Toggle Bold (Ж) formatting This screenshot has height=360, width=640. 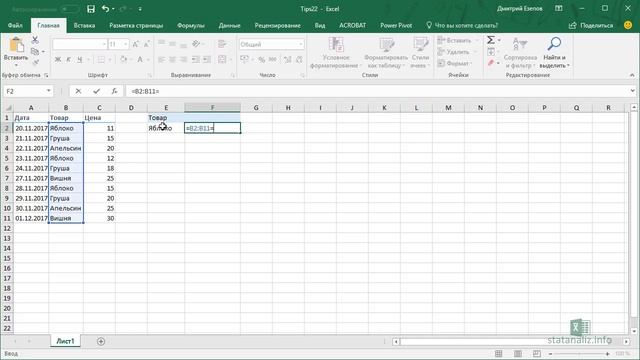[58, 60]
